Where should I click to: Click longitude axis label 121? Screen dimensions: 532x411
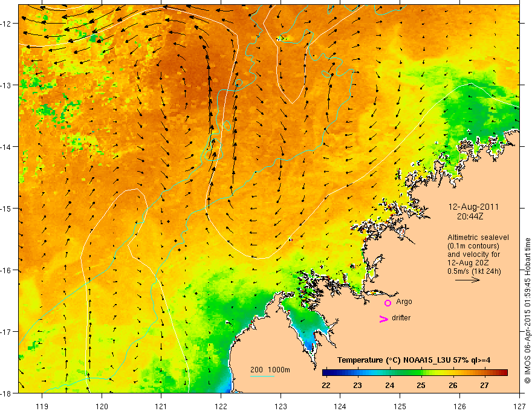click(161, 406)
